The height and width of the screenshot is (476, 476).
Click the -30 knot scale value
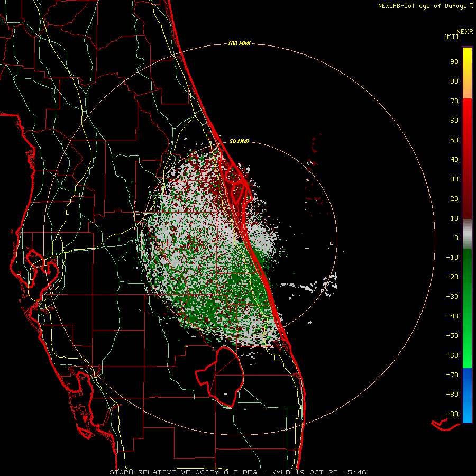click(x=452, y=297)
